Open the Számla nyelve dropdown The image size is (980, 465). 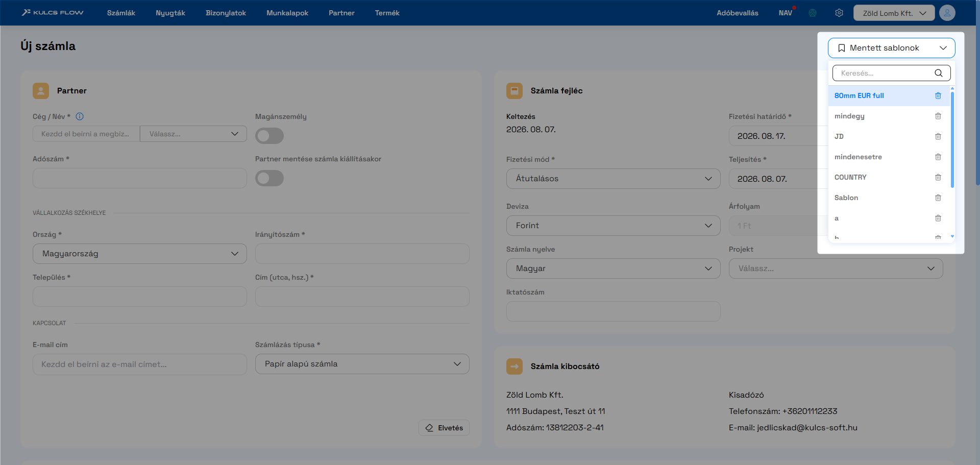point(614,268)
